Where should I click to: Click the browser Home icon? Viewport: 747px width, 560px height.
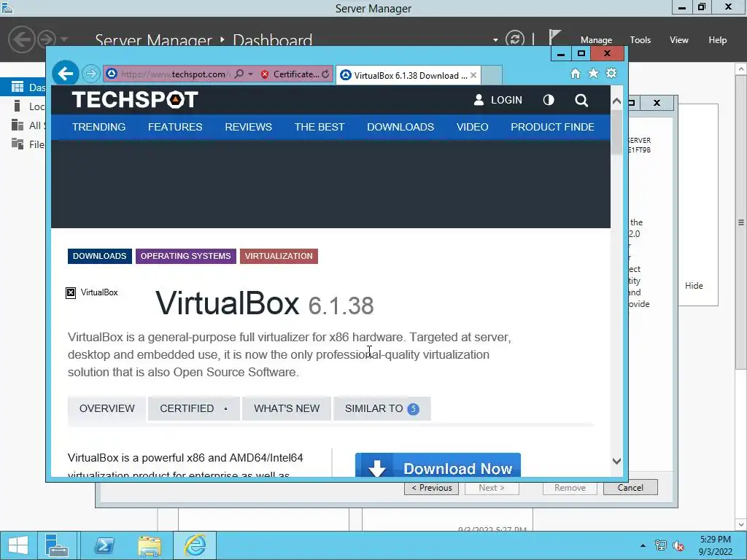(x=576, y=74)
